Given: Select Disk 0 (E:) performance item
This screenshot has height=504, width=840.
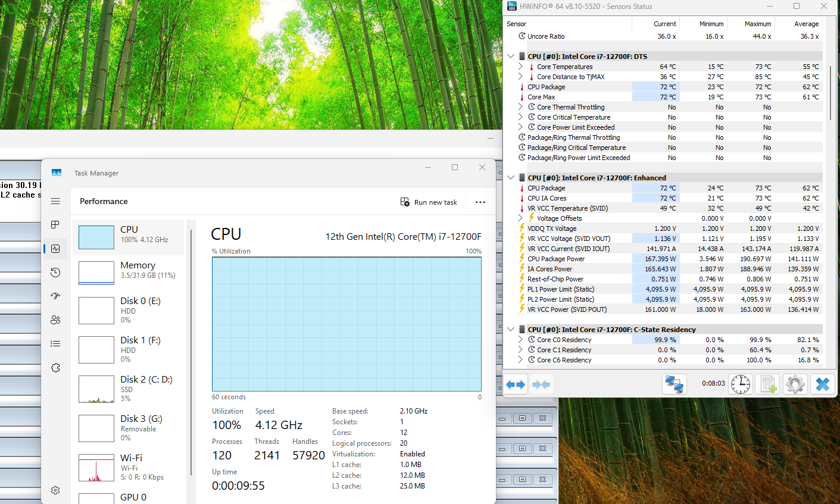Looking at the screenshot, I should [x=128, y=311].
